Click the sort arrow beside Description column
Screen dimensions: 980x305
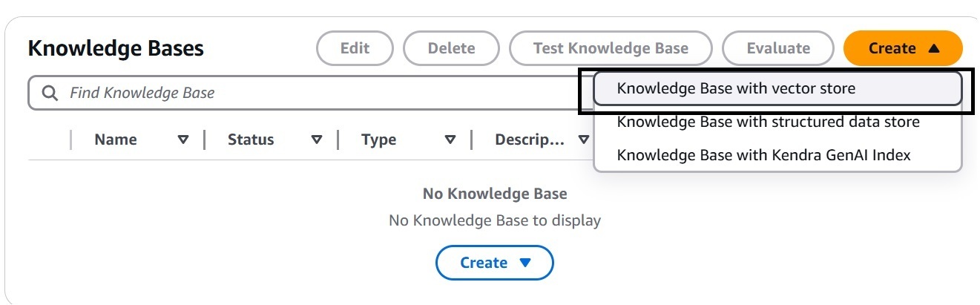tap(584, 140)
